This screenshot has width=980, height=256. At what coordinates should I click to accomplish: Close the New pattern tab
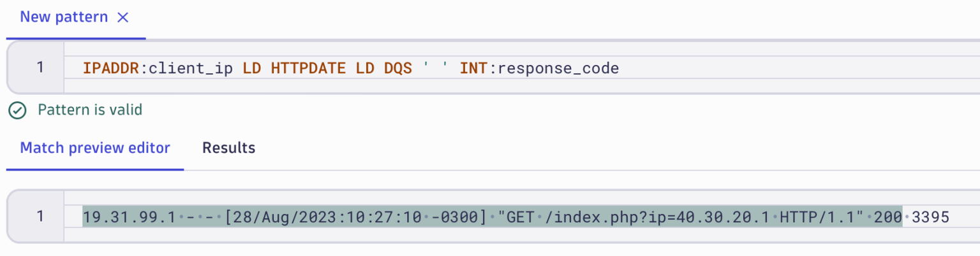123,18
